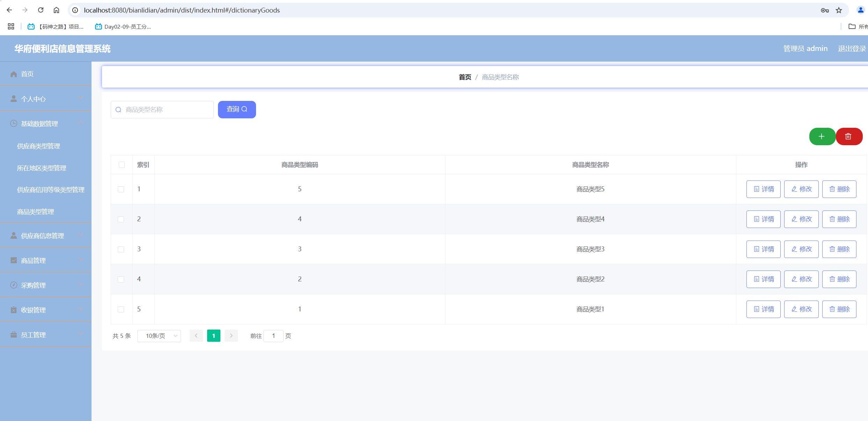Click the browser home icon
Image resolution: width=868 pixels, height=421 pixels.
click(56, 10)
